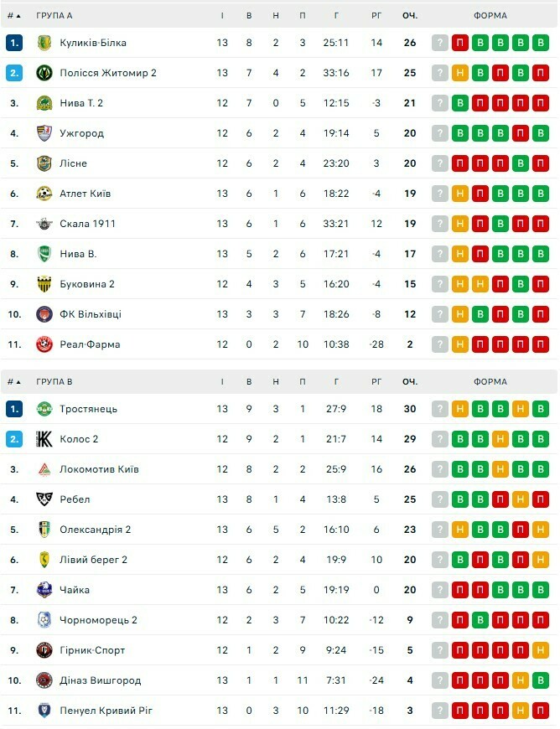Select the Чайка club emblem
560x729 pixels.
tap(44, 590)
